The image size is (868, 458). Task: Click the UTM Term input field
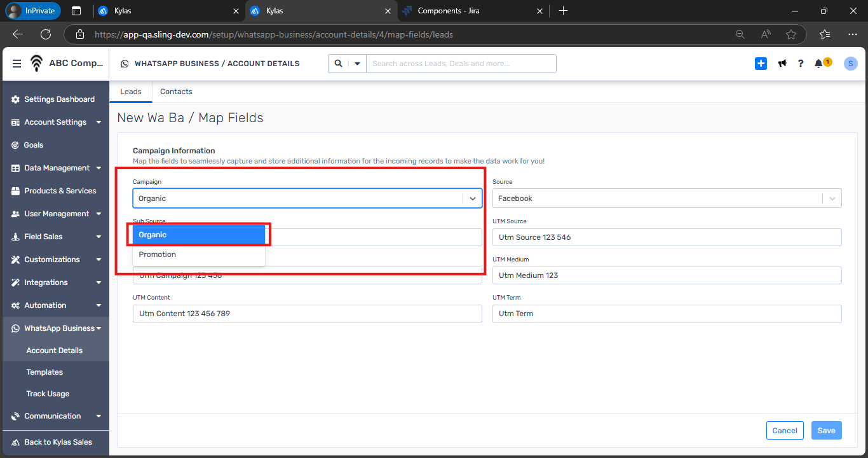[667, 314]
